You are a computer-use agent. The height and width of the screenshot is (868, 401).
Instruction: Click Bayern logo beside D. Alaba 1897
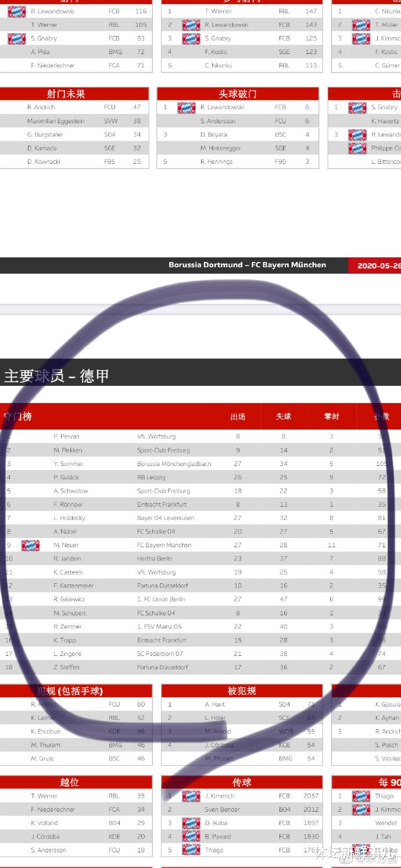pos(191,823)
